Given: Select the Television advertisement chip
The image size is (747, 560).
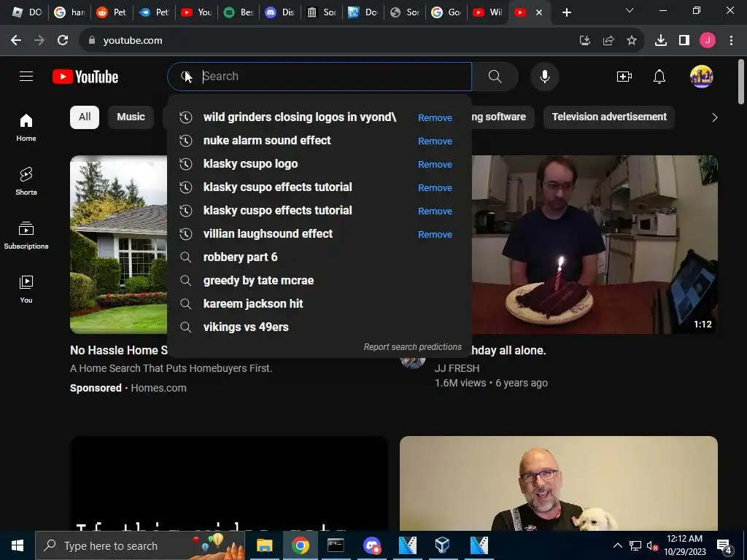Looking at the screenshot, I should click(x=609, y=117).
